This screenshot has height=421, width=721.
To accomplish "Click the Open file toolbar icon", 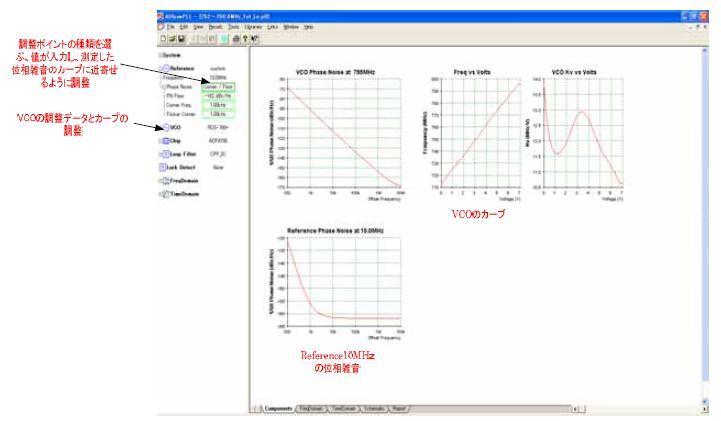I will click(170, 36).
